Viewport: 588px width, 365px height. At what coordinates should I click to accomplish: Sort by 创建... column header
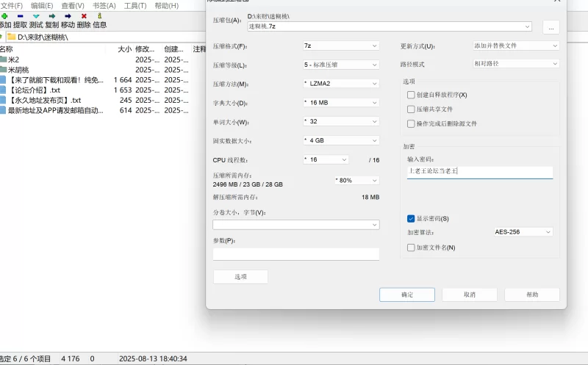pyautogui.click(x=173, y=49)
